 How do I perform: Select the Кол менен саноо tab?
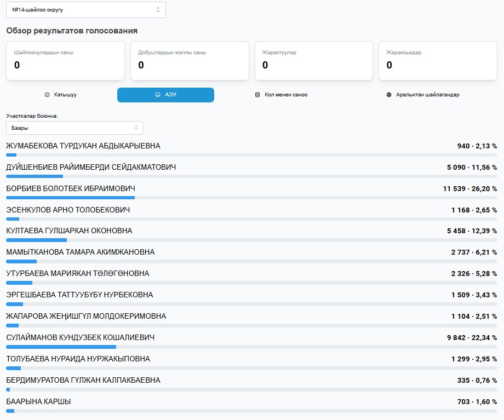[x=282, y=95]
